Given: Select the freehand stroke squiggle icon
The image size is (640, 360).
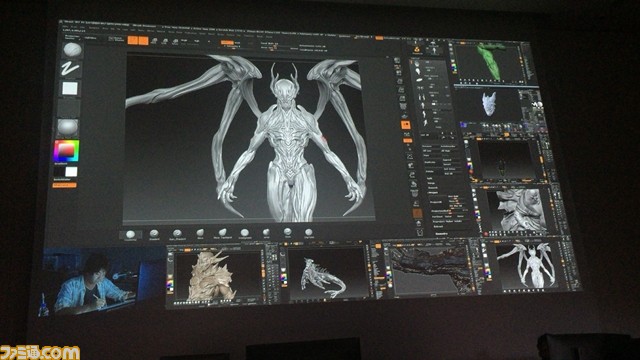Looking at the screenshot, I should click(x=71, y=69).
